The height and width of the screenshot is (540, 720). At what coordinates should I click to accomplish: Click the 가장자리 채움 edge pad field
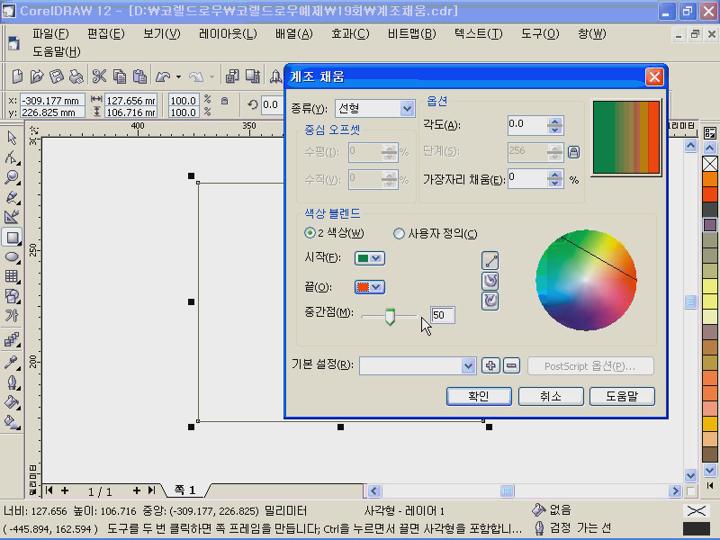[x=527, y=179]
